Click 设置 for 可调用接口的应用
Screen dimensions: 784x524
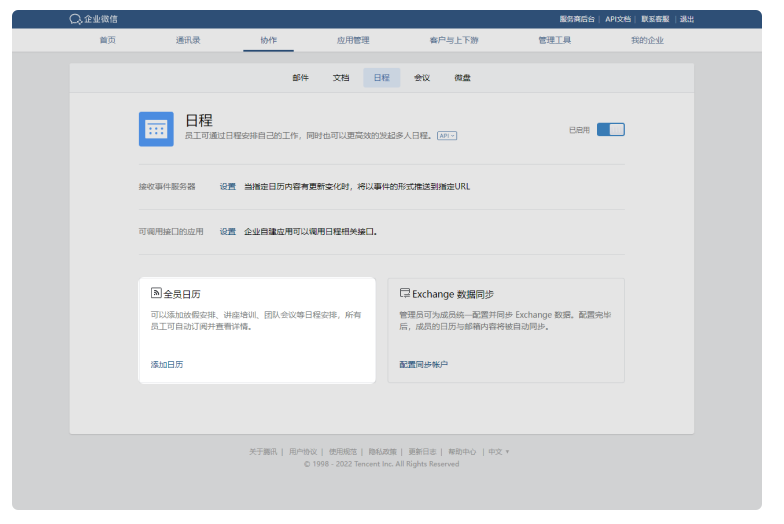click(228, 231)
